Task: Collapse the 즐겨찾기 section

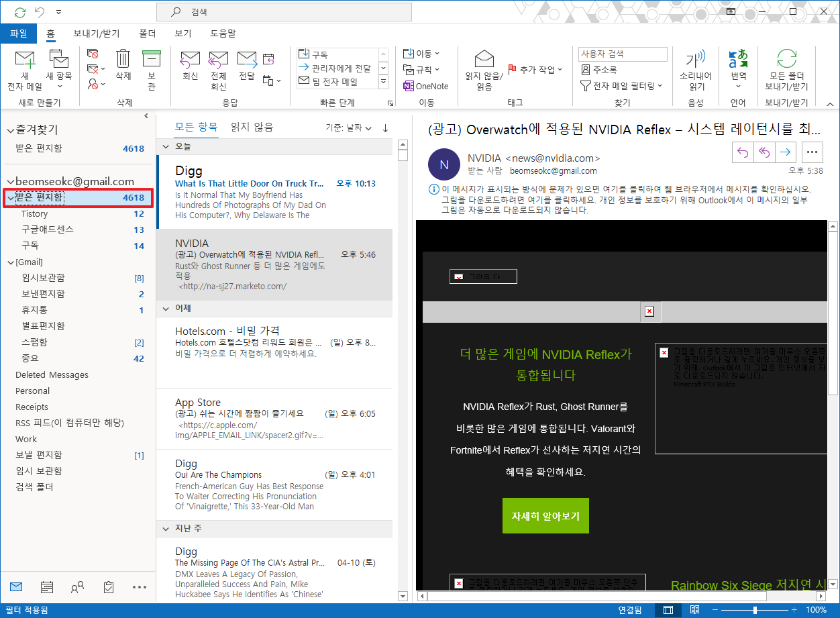Action: point(11,130)
